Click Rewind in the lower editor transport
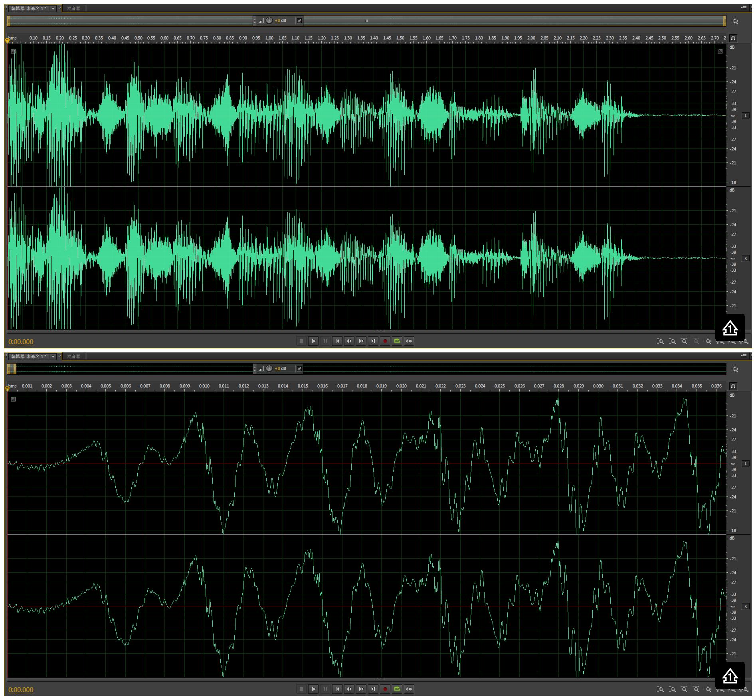Image resolution: width=756 pixels, height=700 pixels. (x=349, y=689)
